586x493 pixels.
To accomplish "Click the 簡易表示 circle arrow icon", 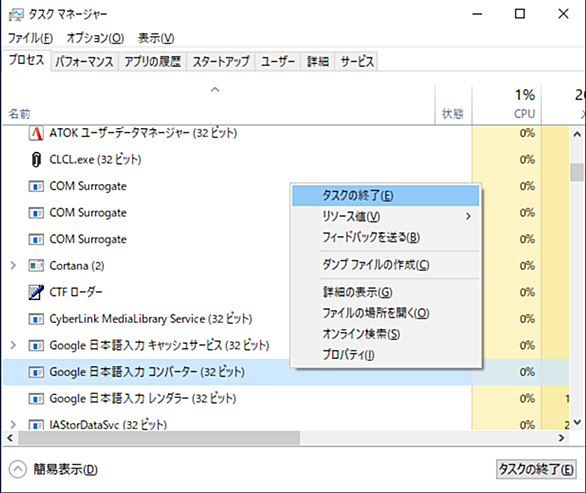I will click(18, 469).
